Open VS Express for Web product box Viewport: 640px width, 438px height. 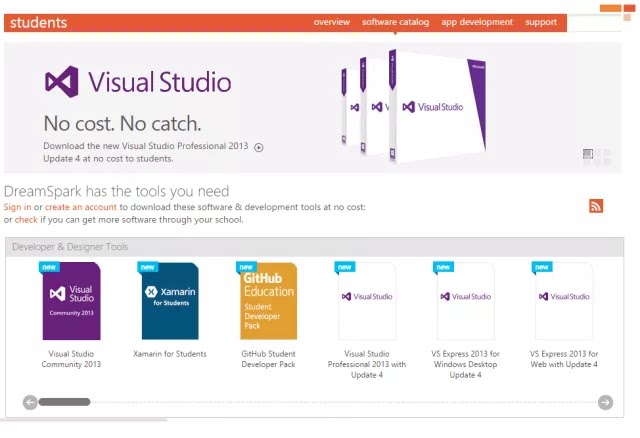[564, 301]
